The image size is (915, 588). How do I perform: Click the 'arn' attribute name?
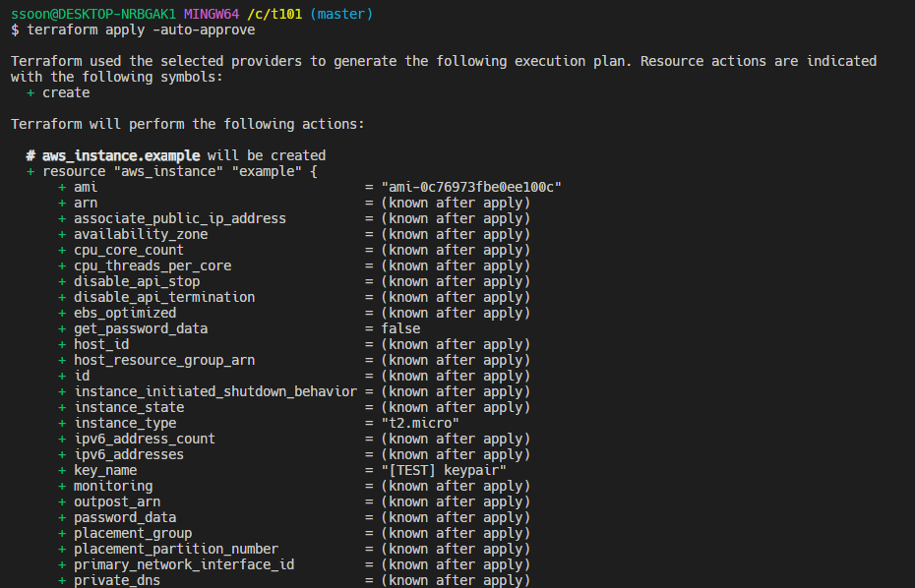click(x=86, y=203)
